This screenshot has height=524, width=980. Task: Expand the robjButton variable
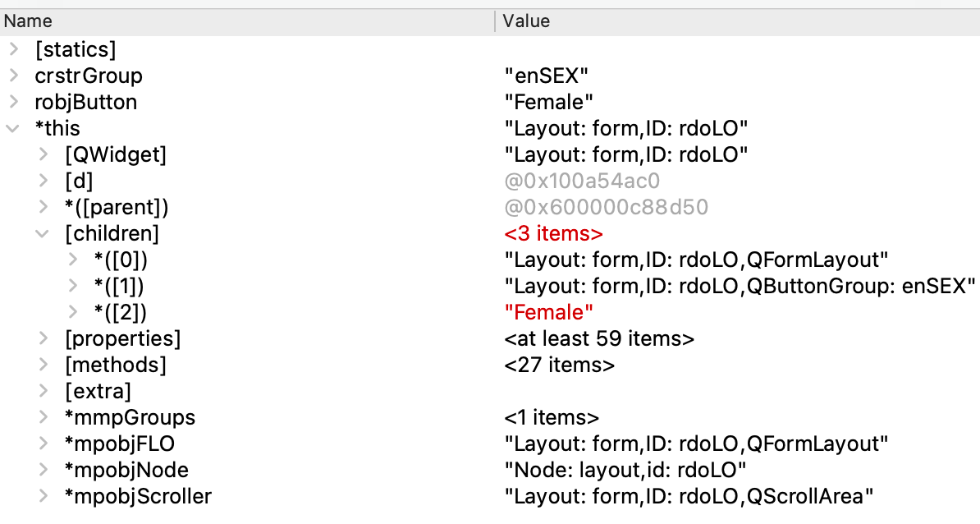(x=13, y=102)
